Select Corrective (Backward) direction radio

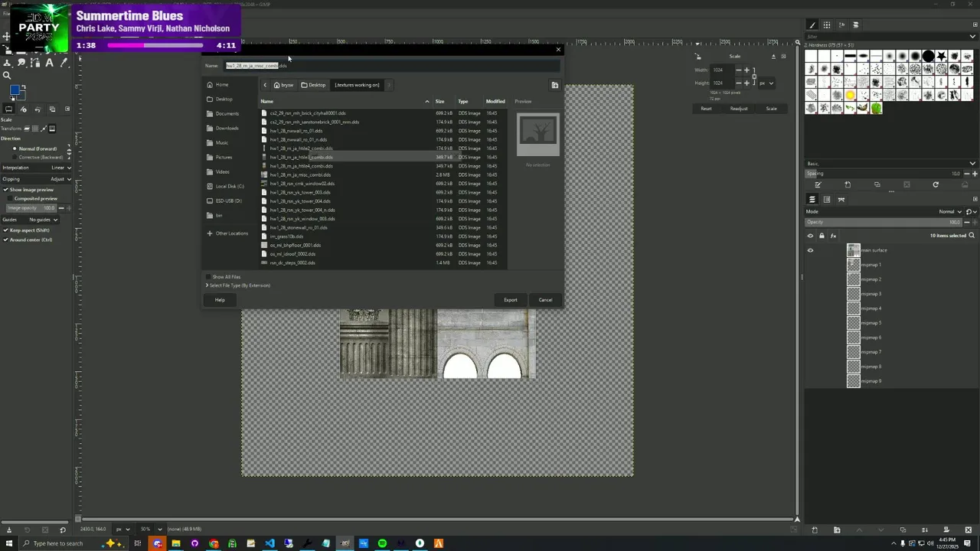click(15, 157)
